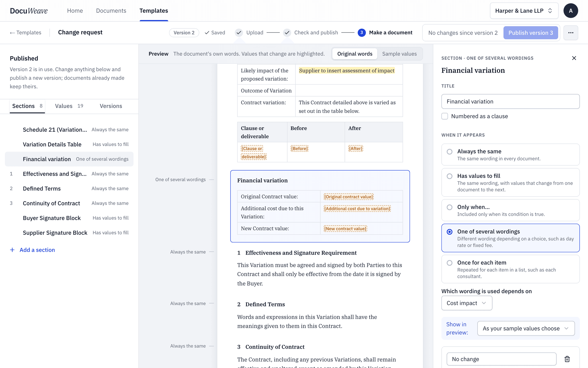Click Publish version 3 button
The image size is (588, 368).
click(x=531, y=33)
